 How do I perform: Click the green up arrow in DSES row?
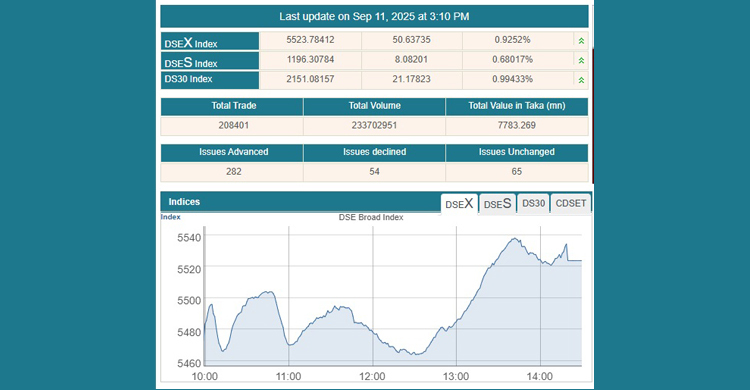[581, 61]
